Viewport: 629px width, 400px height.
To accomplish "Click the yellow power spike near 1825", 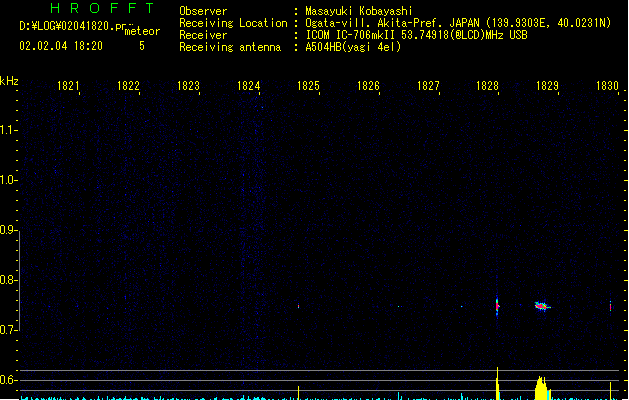I will pos(298,393).
